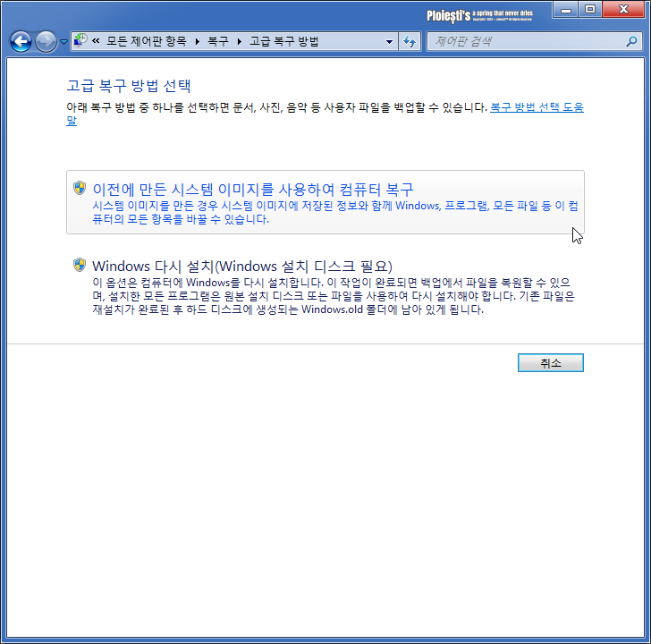Open 모든 제어판 항목 breadcrumb
Image resolution: width=651 pixels, height=644 pixels.
click(146, 41)
